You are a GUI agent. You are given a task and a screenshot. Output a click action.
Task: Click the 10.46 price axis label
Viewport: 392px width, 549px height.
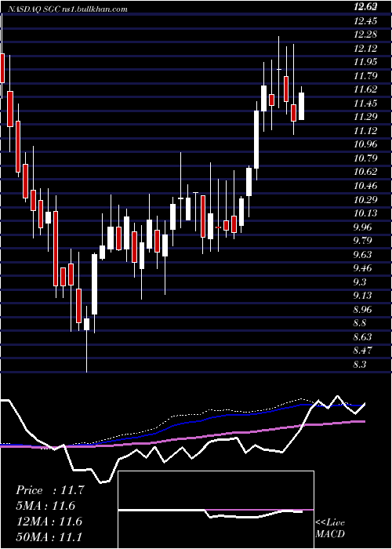[x=365, y=186]
